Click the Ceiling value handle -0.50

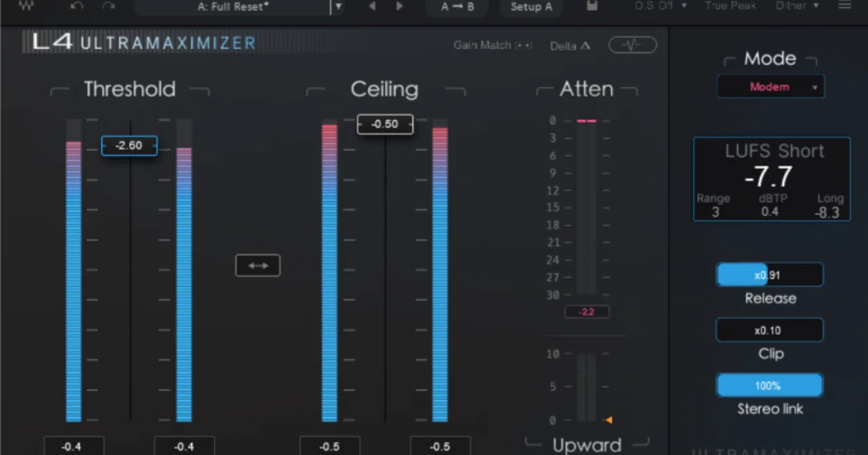385,124
